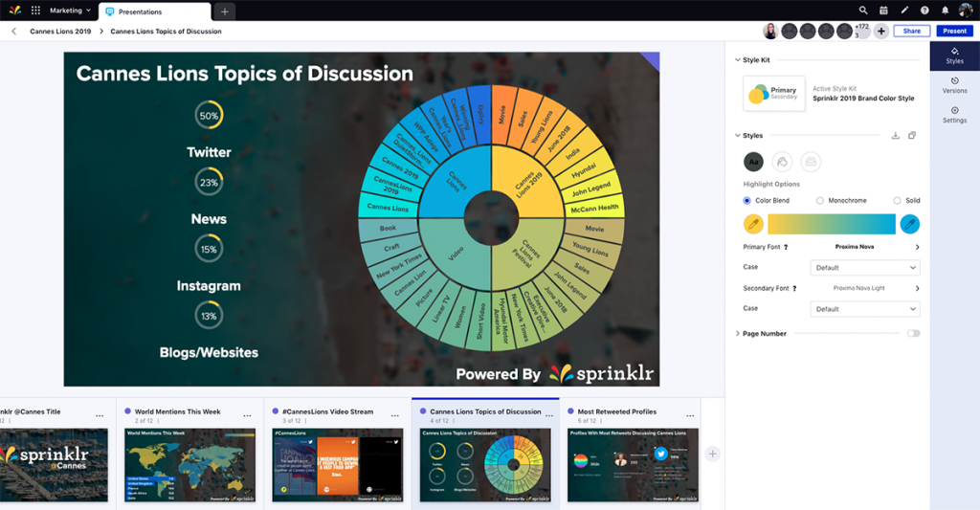Copy styles using the duplicate icon
The image size is (980, 510).
click(912, 136)
